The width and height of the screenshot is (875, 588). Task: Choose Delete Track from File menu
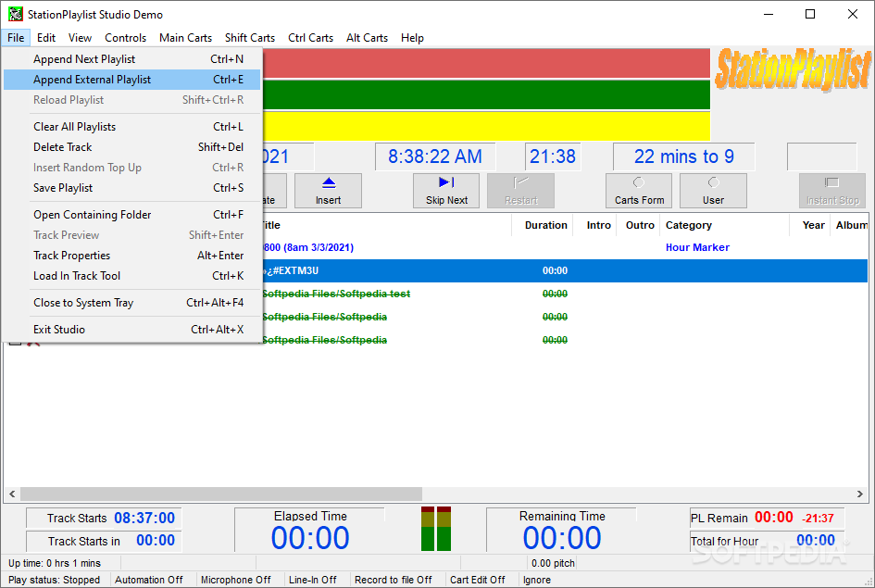point(131,147)
